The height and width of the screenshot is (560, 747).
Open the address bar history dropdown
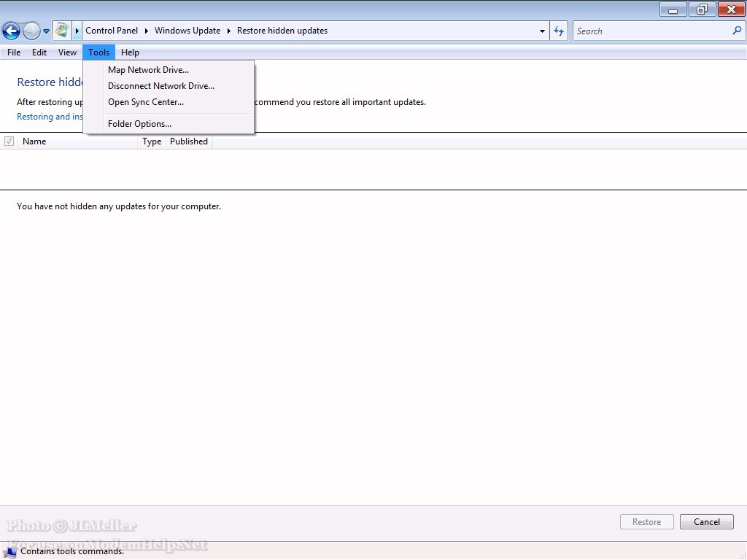(542, 31)
